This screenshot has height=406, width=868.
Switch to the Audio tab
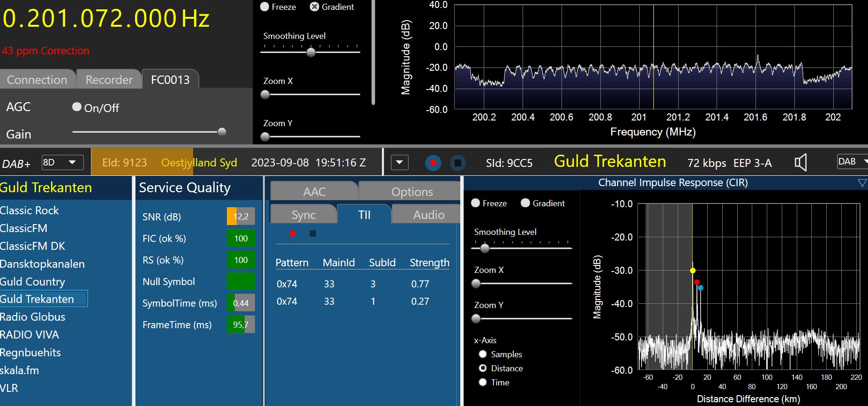point(428,215)
